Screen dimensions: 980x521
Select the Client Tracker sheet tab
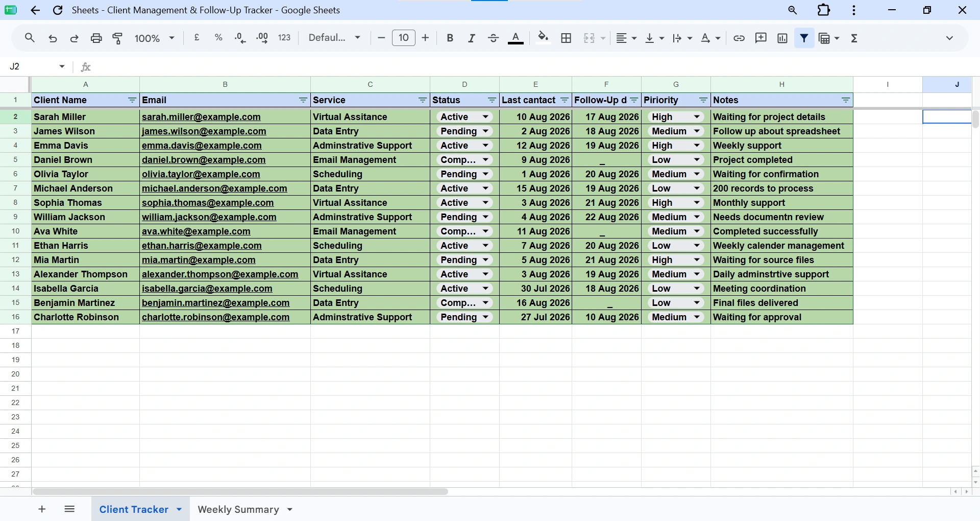[134, 509]
